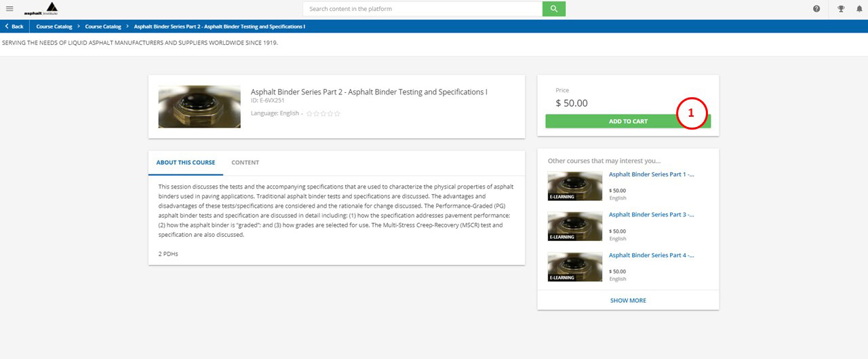Go back using the Back button
This screenshot has height=359, width=868.
[x=14, y=26]
